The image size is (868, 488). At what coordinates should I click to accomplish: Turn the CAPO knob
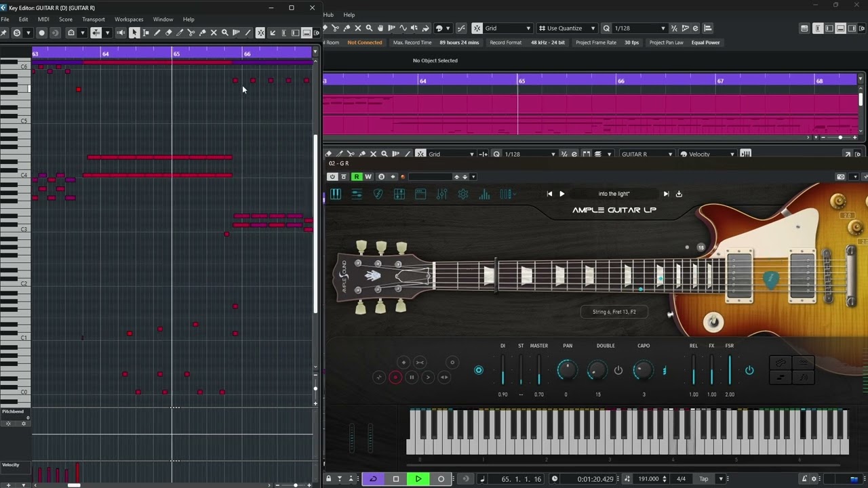[x=643, y=370]
